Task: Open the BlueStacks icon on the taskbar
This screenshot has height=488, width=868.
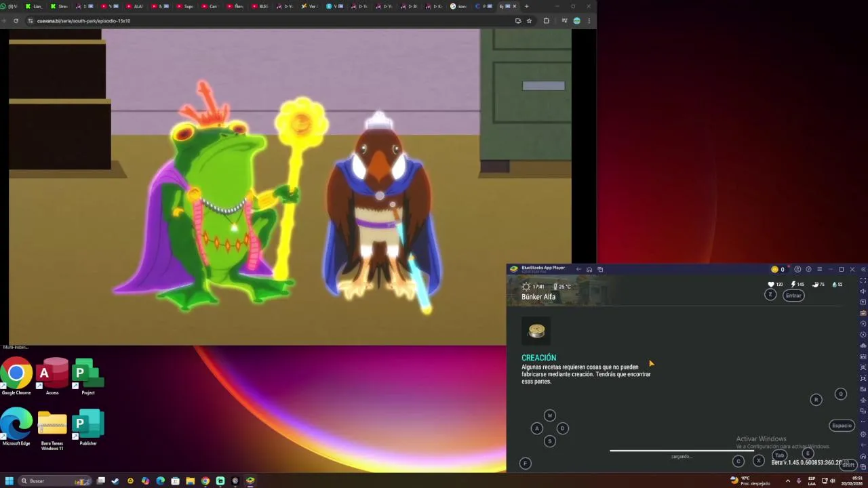Action: tap(250, 481)
